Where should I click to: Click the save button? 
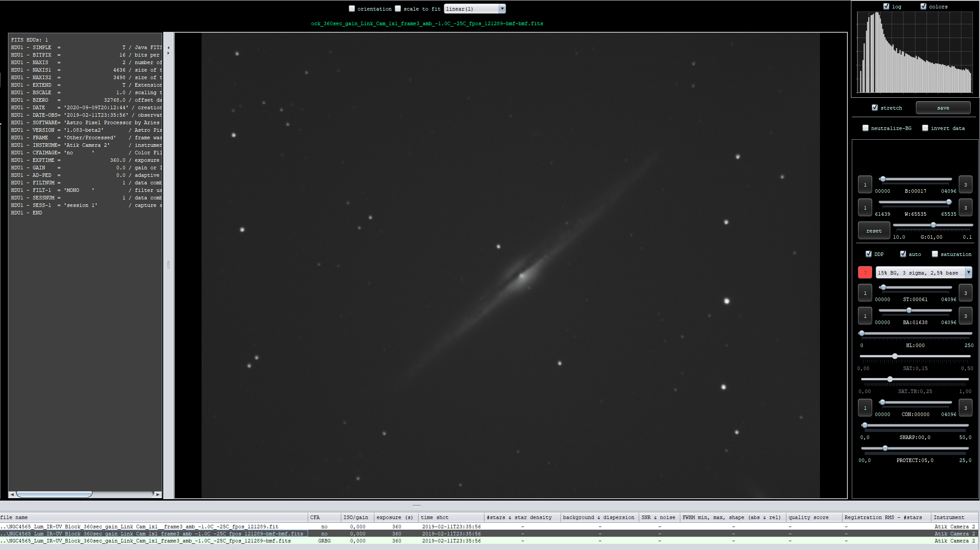(x=943, y=108)
